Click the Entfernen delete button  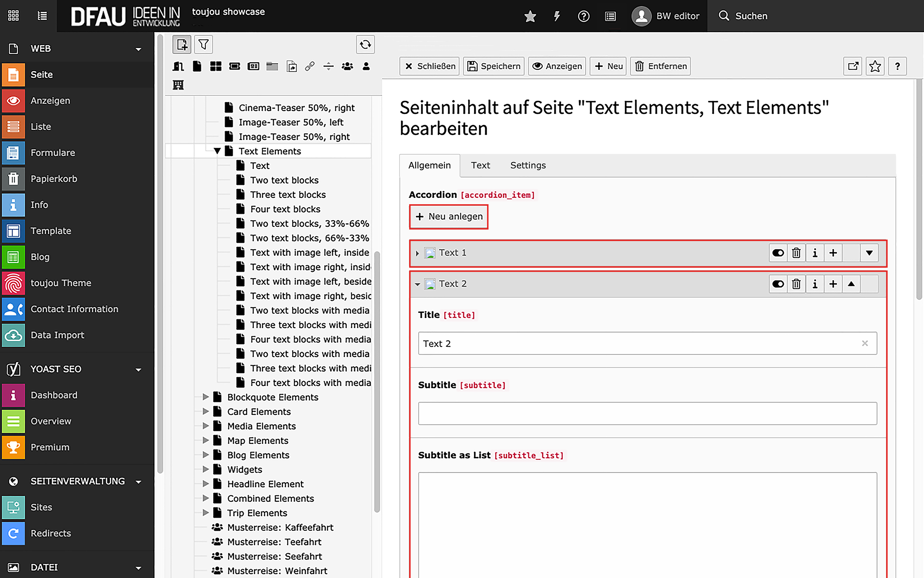coord(660,66)
